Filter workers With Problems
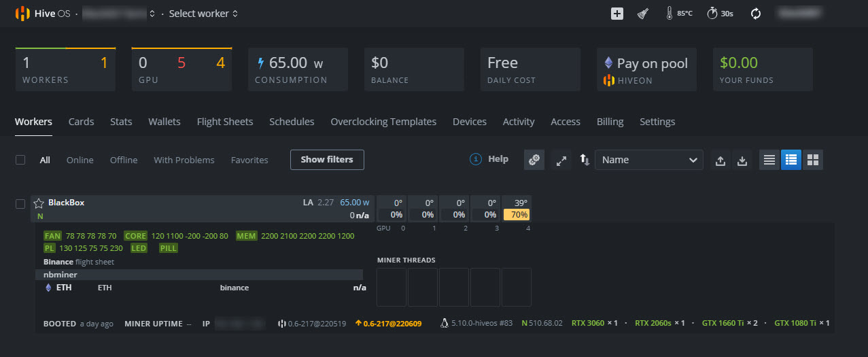 184,160
